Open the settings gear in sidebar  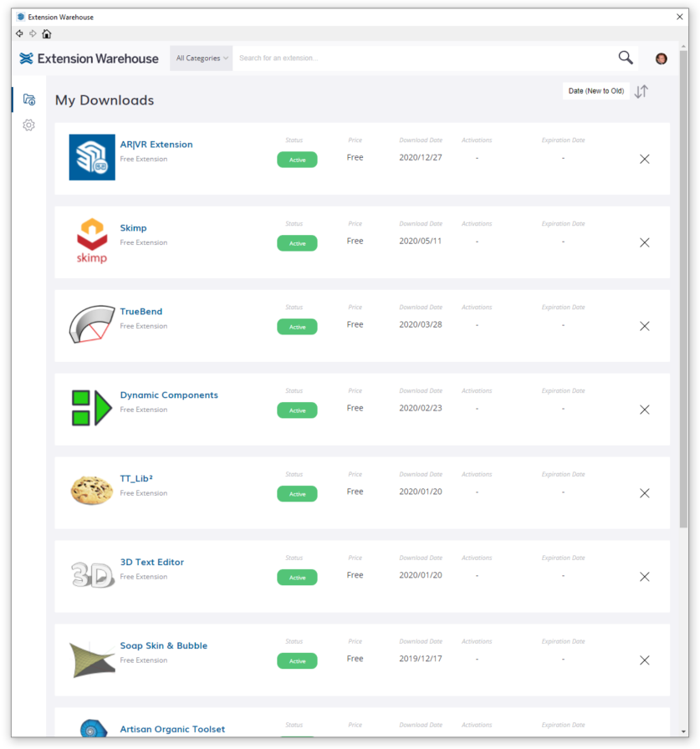pyautogui.click(x=29, y=125)
